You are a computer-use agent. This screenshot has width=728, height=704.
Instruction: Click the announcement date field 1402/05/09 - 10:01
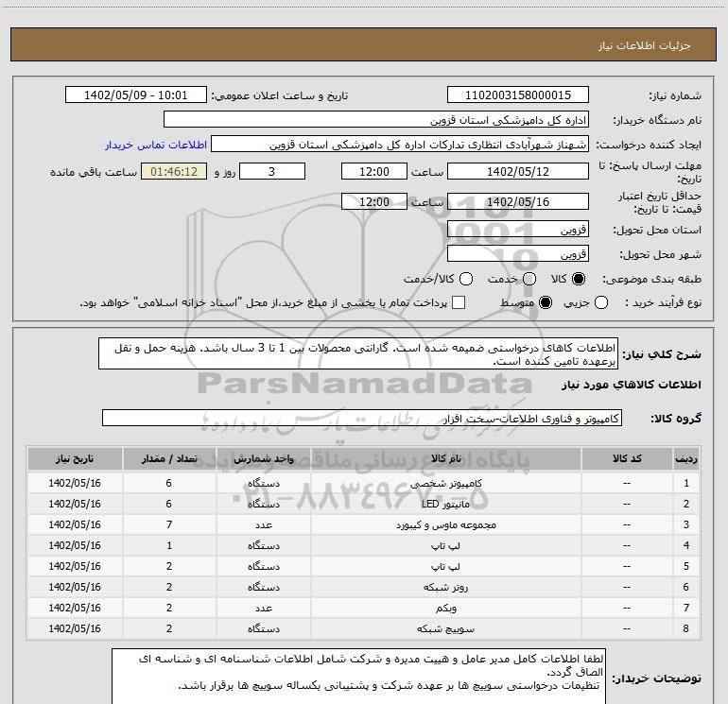point(135,95)
